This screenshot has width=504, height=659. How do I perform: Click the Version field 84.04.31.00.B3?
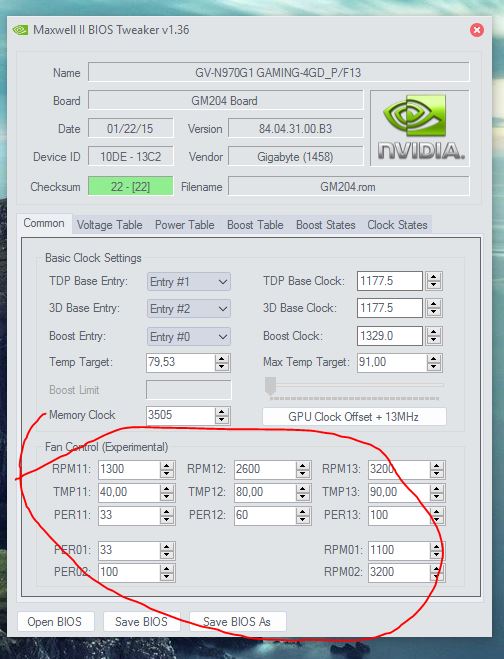tap(296, 128)
